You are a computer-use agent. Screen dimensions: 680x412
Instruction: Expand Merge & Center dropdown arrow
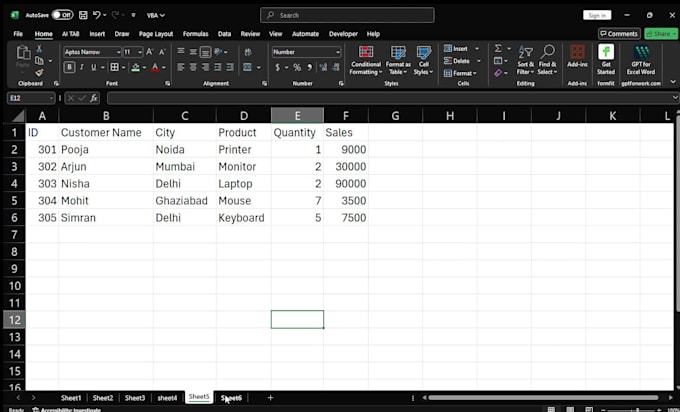259,67
